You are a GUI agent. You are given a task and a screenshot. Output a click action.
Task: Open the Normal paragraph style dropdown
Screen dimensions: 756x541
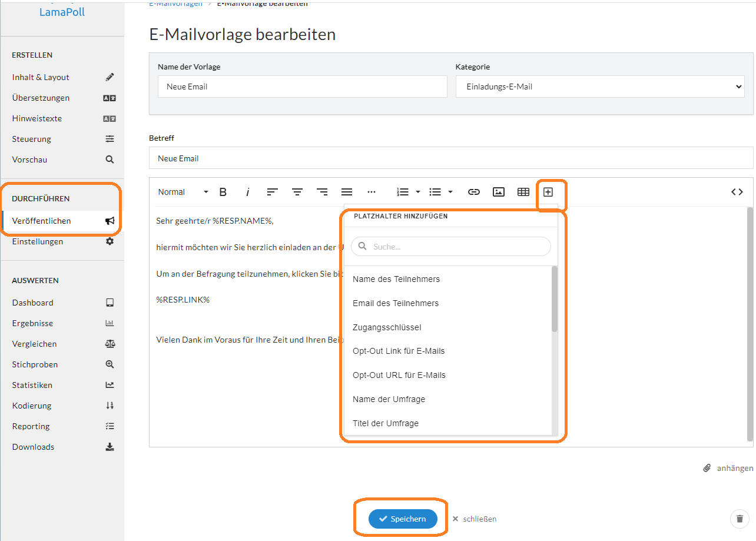(181, 191)
